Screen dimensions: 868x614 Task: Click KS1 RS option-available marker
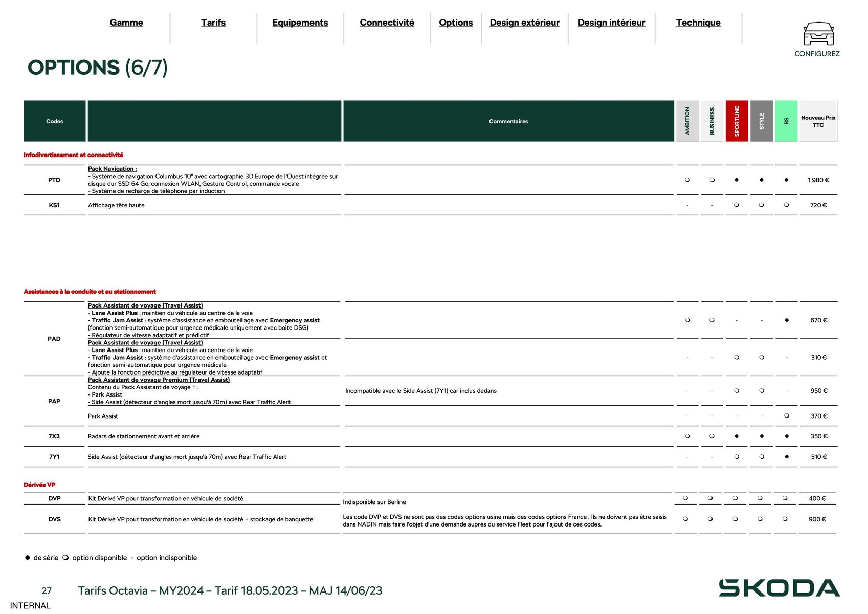786,205
